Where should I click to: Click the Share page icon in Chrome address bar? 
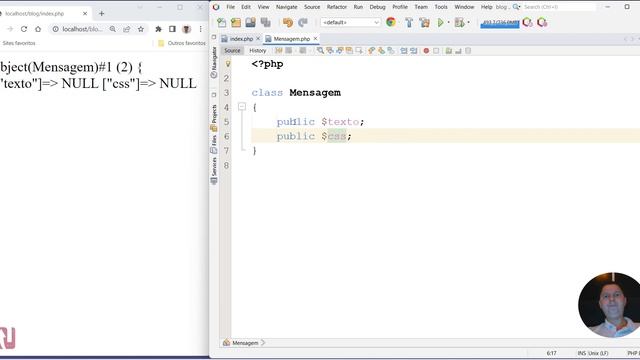click(x=127, y=29)
